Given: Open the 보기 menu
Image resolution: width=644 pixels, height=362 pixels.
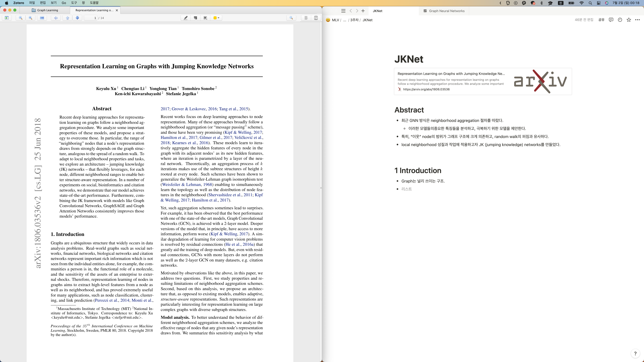Looking at the screenshot, I should tap(53, 3).
